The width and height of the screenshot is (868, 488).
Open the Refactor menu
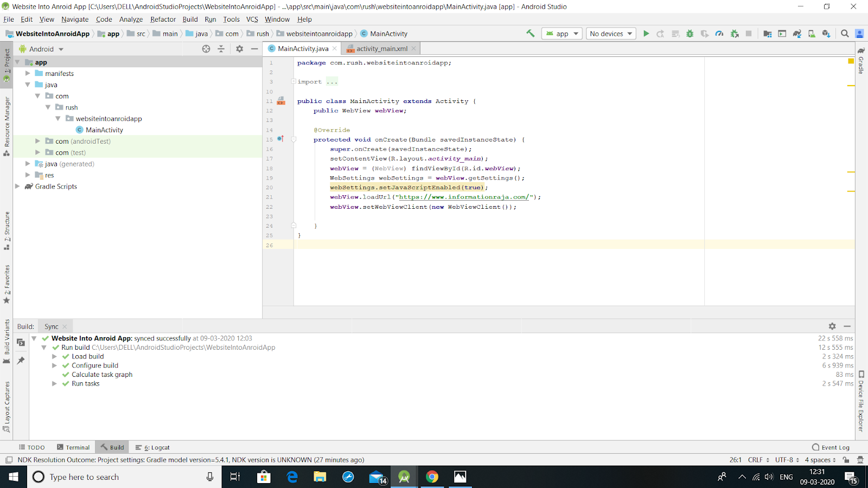coord(163,19)
